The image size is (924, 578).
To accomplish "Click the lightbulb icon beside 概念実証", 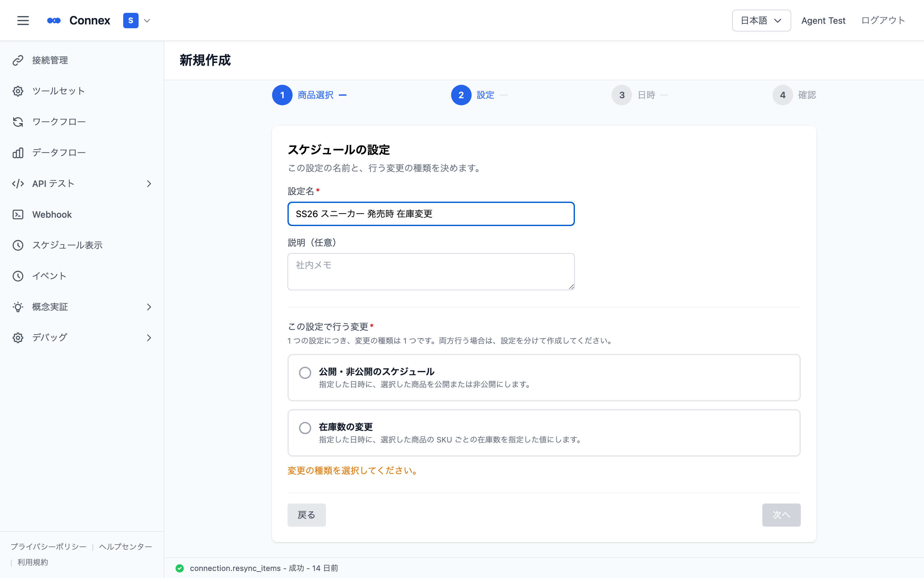I will pyautogui.click(x=18, y=307).
